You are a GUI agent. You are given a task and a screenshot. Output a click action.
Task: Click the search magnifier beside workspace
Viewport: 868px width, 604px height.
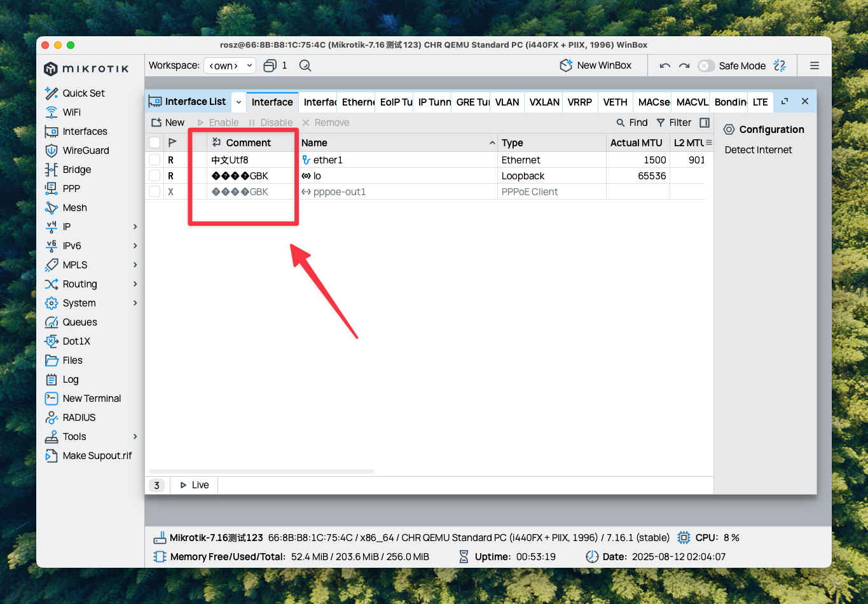(x=305, y=65)
